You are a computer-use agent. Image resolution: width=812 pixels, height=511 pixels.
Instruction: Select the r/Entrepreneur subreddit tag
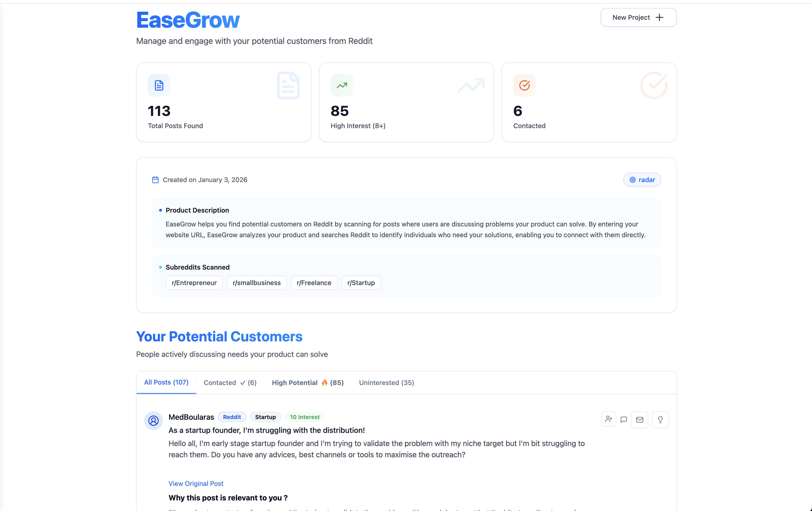tap(194, 282)
